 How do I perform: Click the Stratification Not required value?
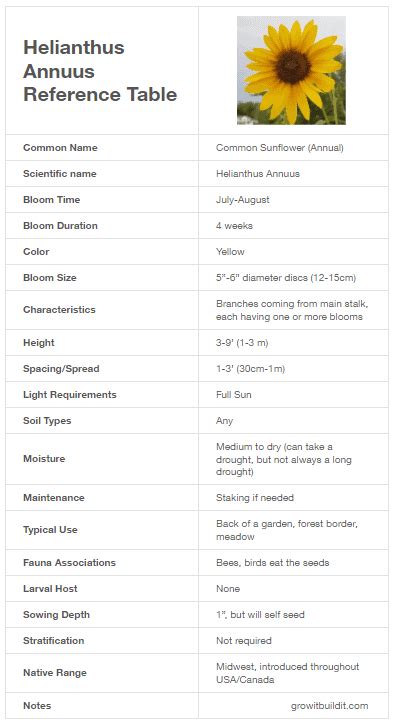(x=244, y=641)
